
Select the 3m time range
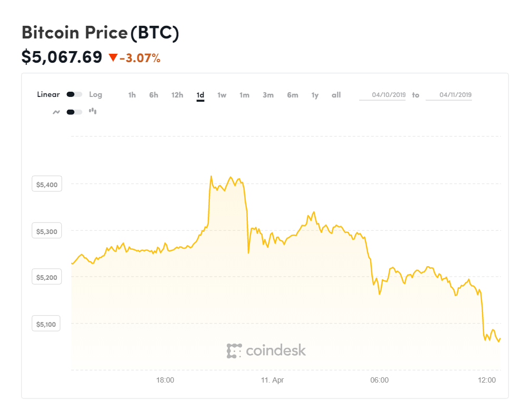pyautogui.click(x=267, y=95)
